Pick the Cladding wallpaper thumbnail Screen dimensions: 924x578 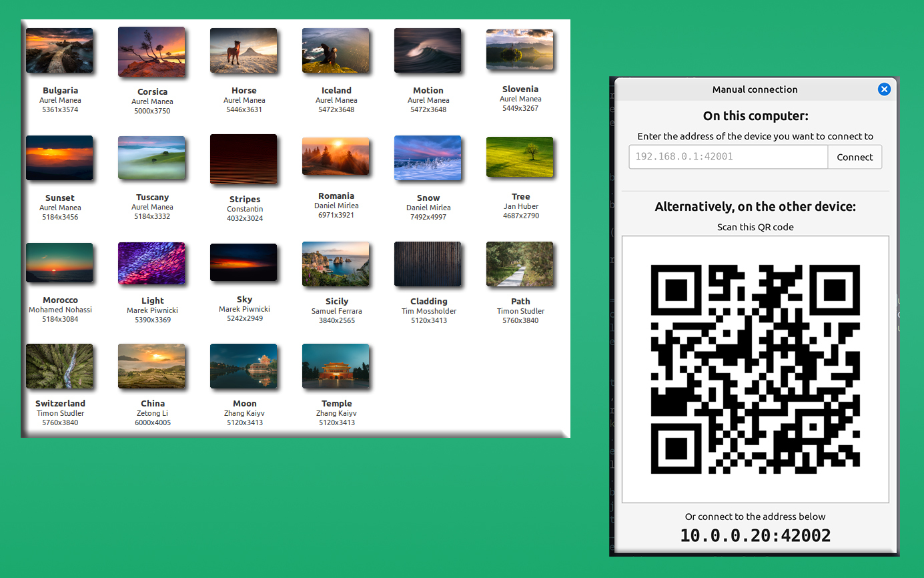click(428, 264)
